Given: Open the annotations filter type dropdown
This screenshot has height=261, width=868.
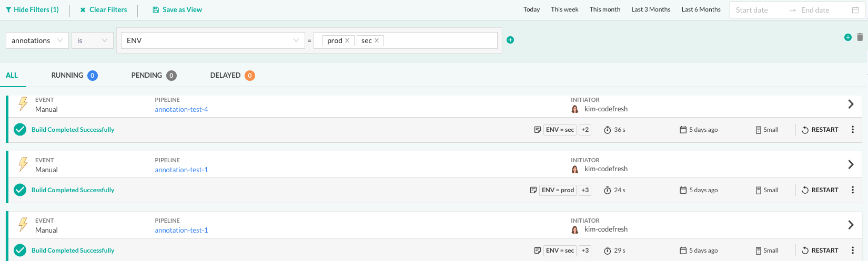Looking at the screenshot, I should tap(37, 40).
